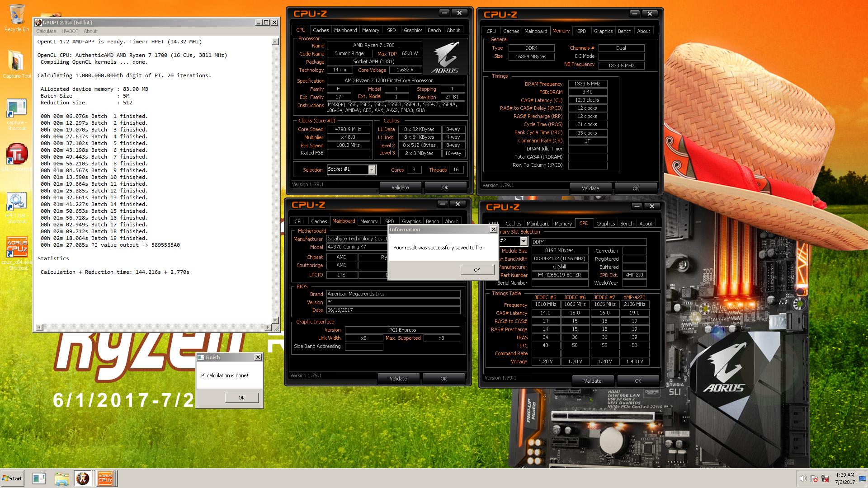Click the XMP-4272 frequency 2136 MHz cell
The height and width of the screenshot is (488, 868).
click(x=634, y=305)
